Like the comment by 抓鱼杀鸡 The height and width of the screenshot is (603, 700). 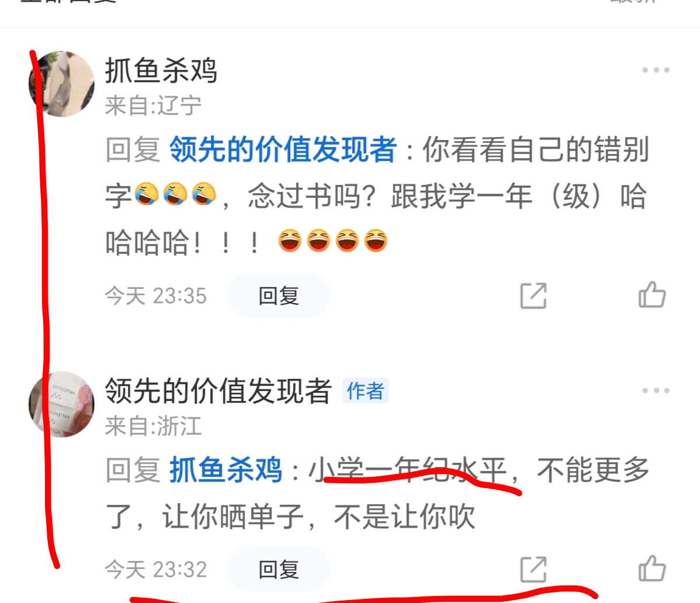click(652, 295)
